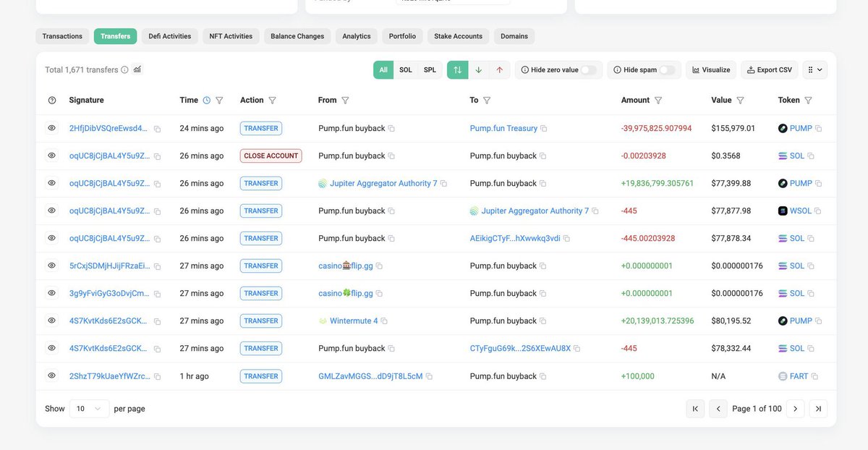868x450 pixels.
Task: Copy GMLZavMGGS...dD9jT8L5cM address
Action: tap(429, 376)
